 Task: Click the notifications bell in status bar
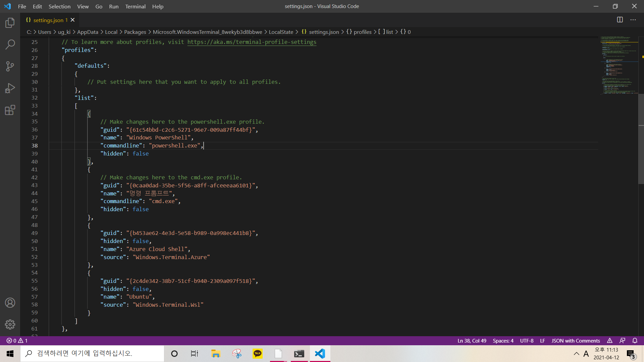635,341
